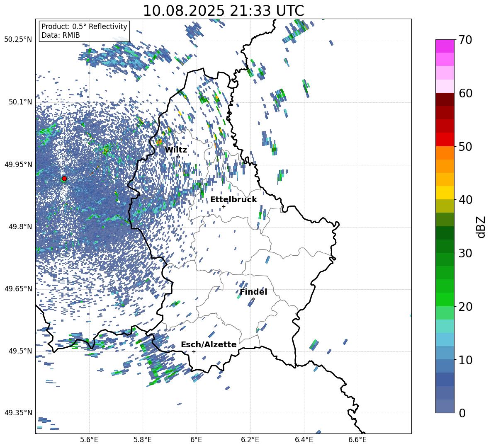The image size is (491, 448).
Task: Click the red radar site marker
Action: coord(64,179)
